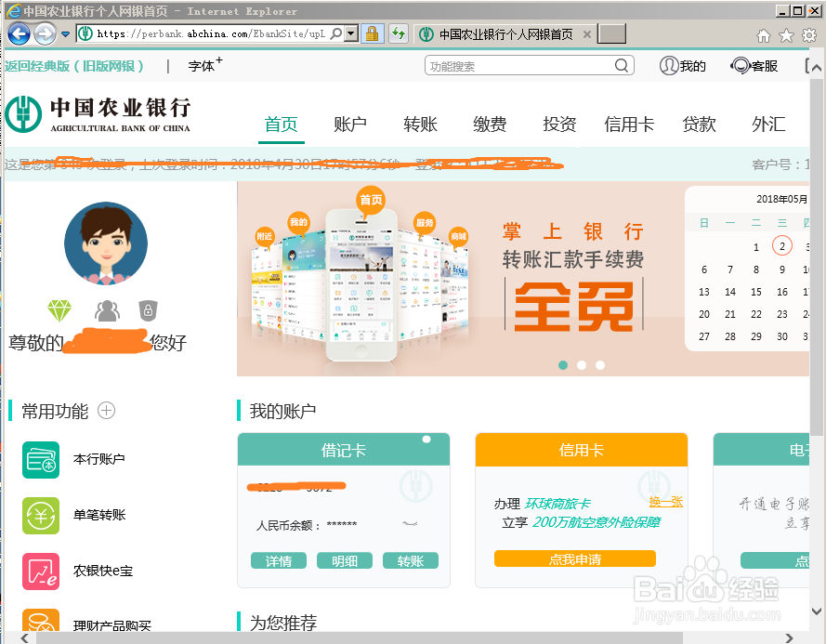Open the recent pages dropdown arrow

click(x=65, y=34)
